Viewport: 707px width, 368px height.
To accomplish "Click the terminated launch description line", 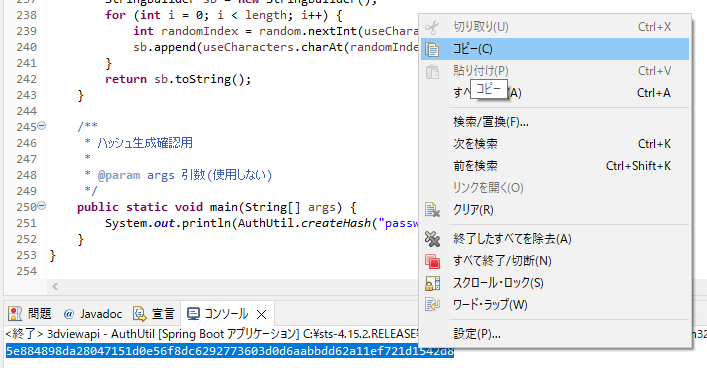I will [x=212, y=334].
